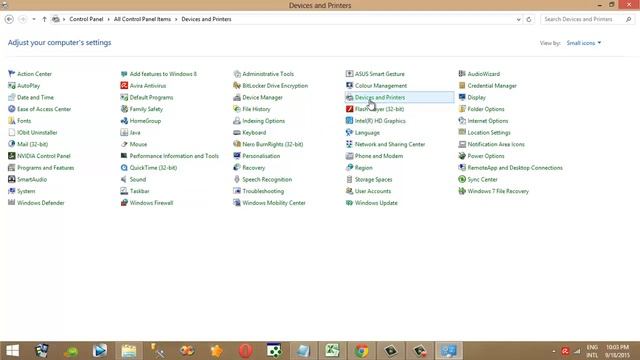Click the Java icon

pos(124,133)
